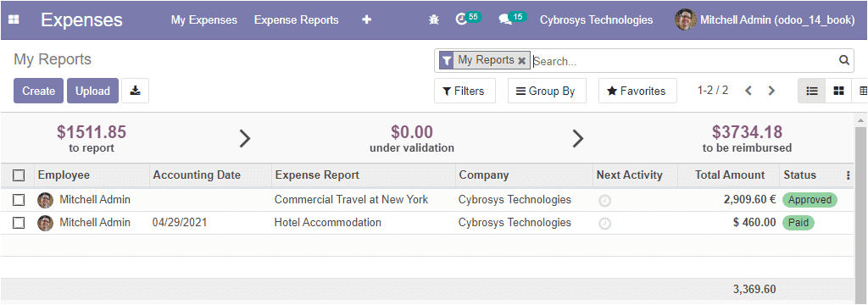
Task: Open the Expense Reports menu
Action: 296,20
